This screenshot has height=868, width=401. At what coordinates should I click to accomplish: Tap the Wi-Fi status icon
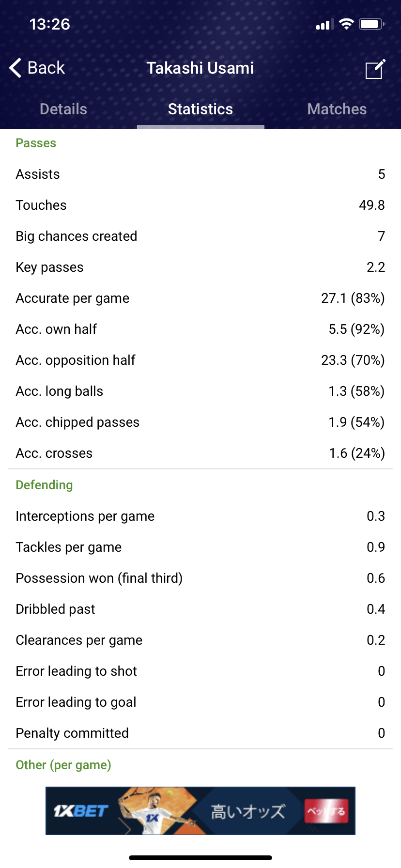346,24
